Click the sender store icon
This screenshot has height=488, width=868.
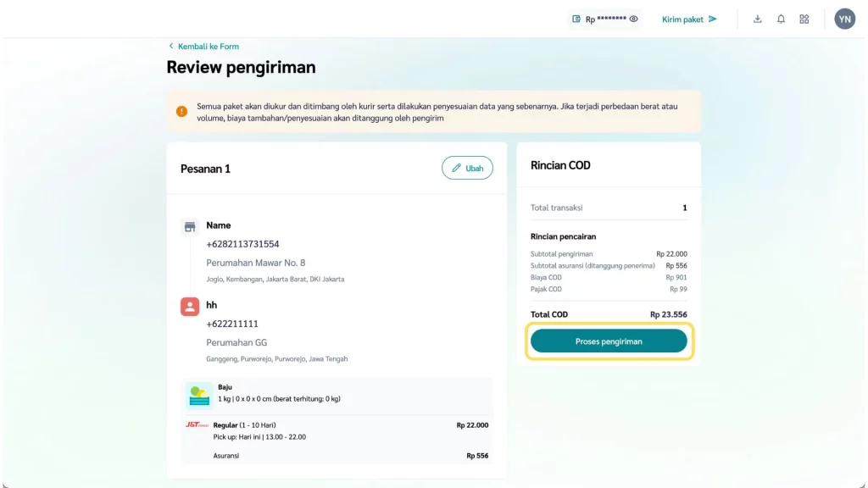coord(190,226)
